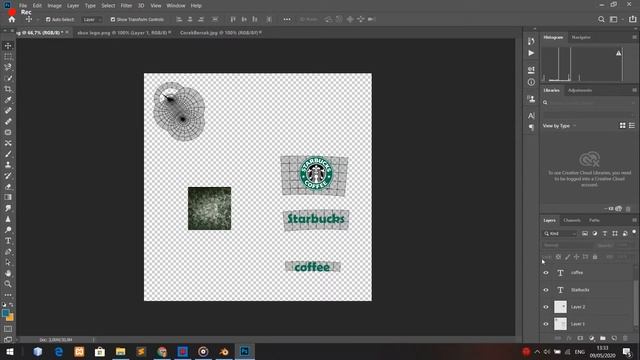
Task: Click the search icon in options bar
Action: click(x=601, y=19)
